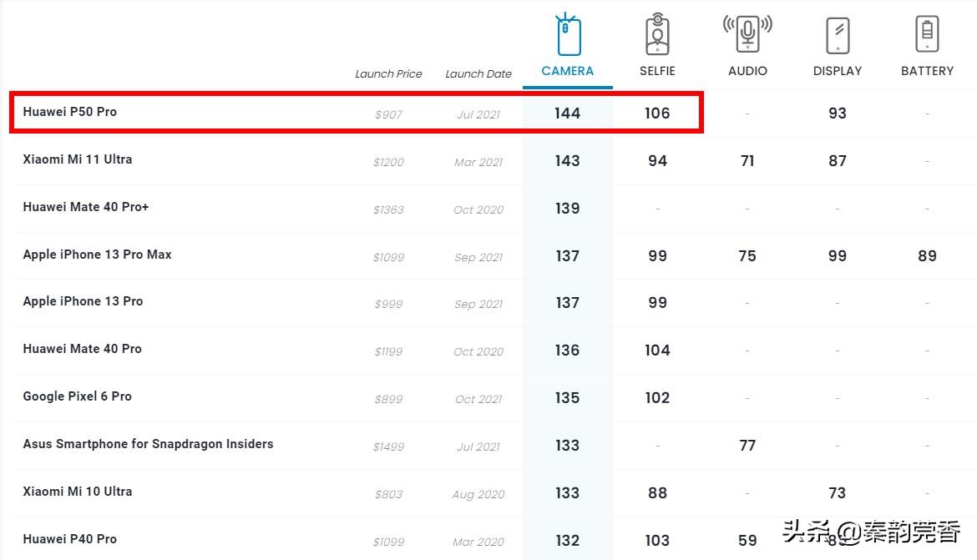This screenshot has width=977, height=560.
Task: Click Huawei P50 Pro selfie score 106
Action: [657, 114]
